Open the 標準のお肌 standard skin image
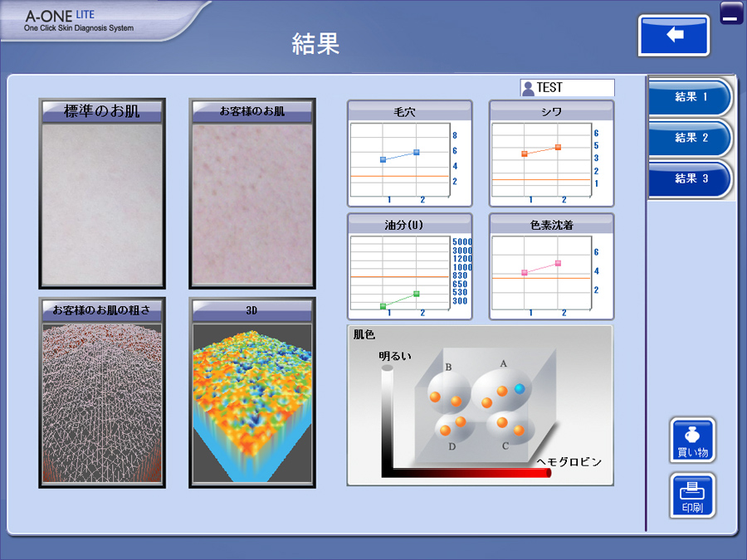This screenshot has height=560, width=747. pyautogui.click(x=102, y=203)
